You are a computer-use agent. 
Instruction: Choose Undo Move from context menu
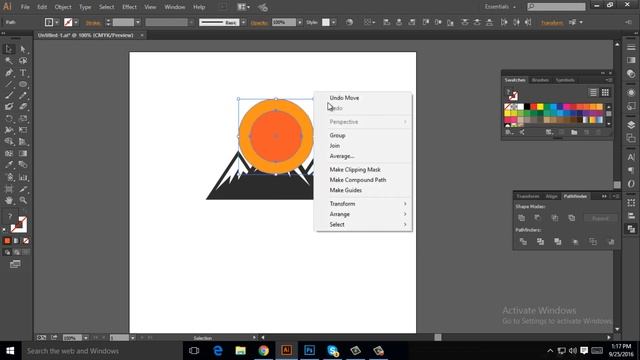(363, 98)
